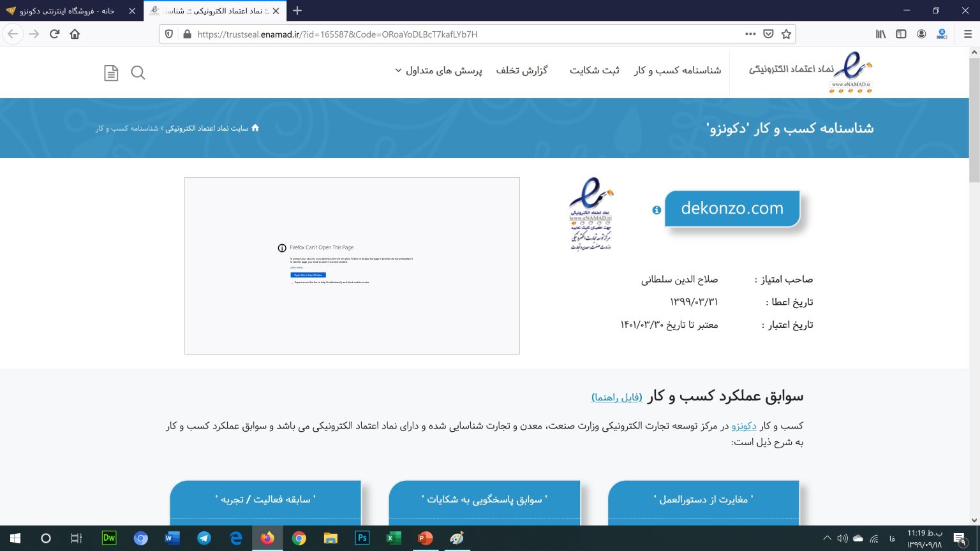Image resolution: width=980 pixels, height=551 pixels.
Task: Open the volume control in system tray
Action: 842,538
